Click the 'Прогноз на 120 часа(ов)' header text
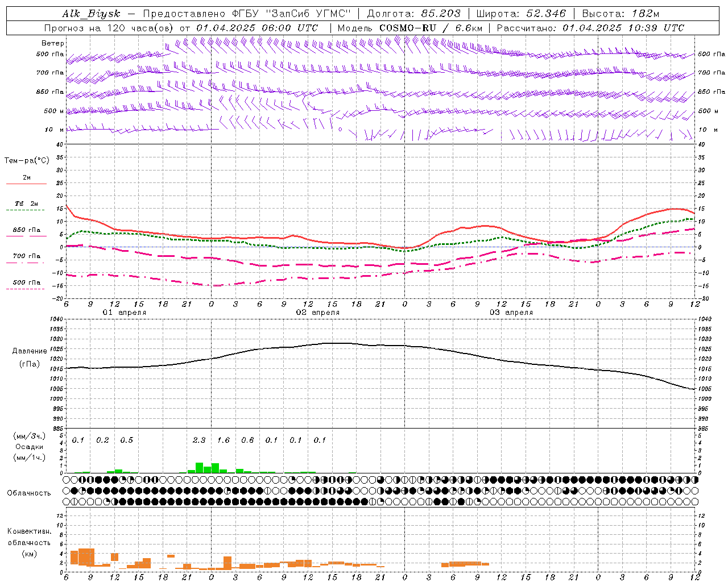 [109, 28]
